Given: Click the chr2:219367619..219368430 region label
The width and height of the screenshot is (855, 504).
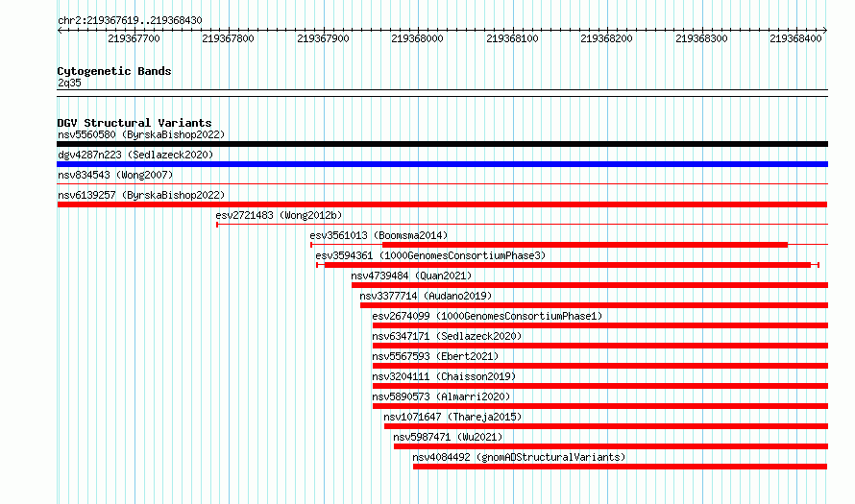Looking at the screenshot, I should point(130,20).
